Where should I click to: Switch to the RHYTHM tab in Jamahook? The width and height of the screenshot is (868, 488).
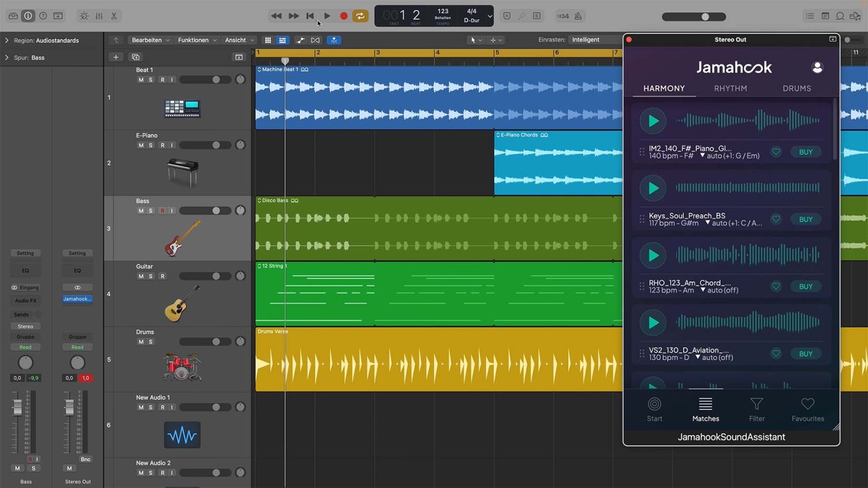point(730,88)
